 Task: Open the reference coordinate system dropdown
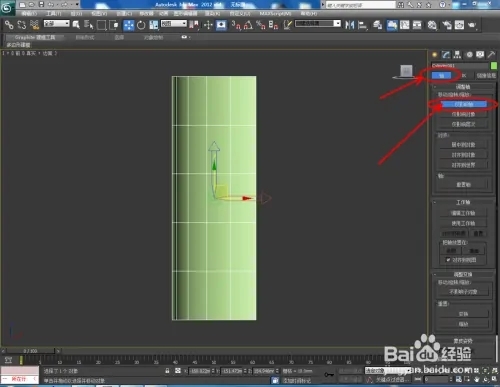[173, 23]
